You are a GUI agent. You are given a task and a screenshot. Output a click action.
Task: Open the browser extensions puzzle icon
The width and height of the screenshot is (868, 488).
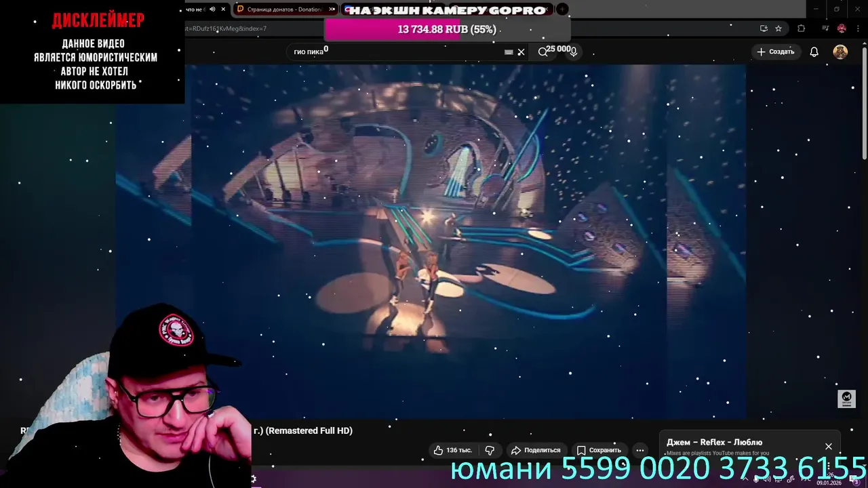coord(801,28)
